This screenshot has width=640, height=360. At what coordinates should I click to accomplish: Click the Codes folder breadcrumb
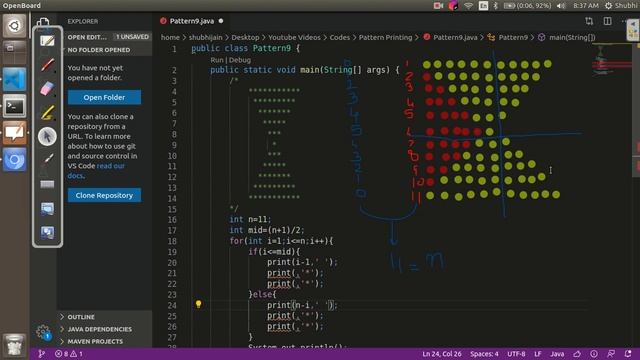point(340,38)
